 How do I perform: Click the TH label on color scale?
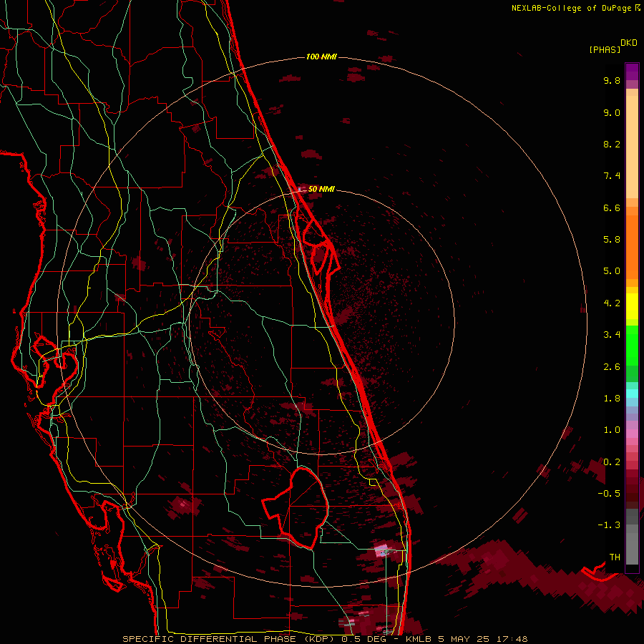(615, 557)
